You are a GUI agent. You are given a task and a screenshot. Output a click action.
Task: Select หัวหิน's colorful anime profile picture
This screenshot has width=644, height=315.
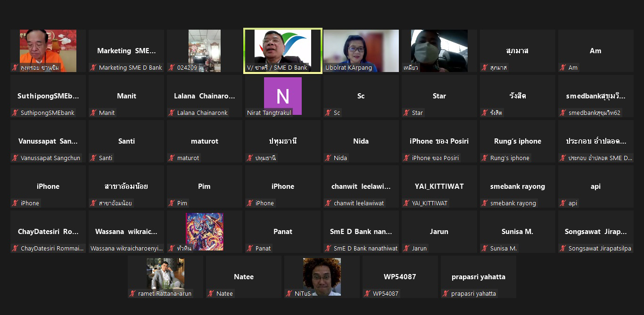(205, 232)
